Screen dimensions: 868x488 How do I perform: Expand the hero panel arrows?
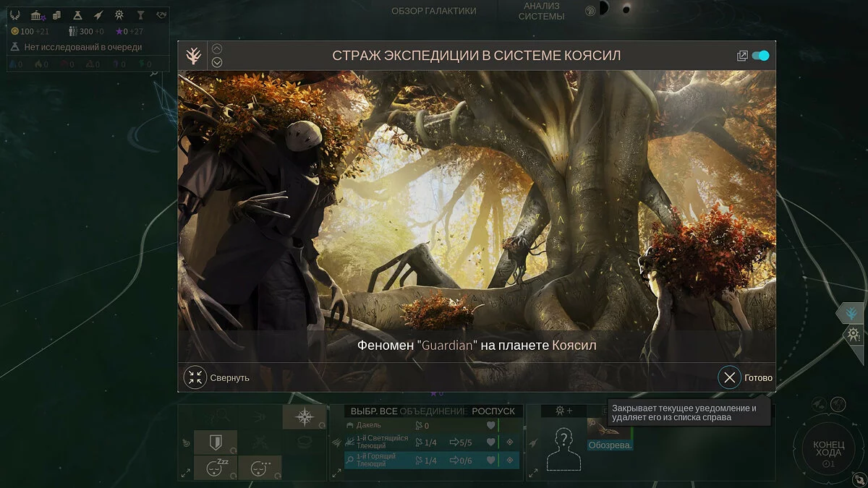[x=535, y=474]
